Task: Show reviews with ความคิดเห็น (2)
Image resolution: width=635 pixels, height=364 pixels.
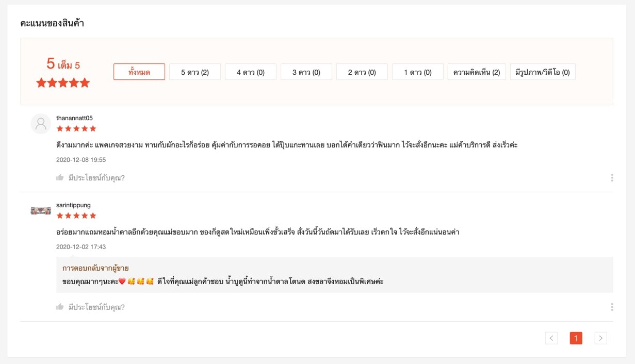Action: point(477,72)
